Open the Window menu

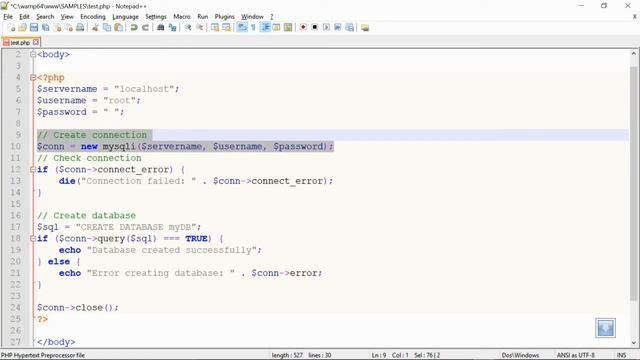(x=252, y=17)
